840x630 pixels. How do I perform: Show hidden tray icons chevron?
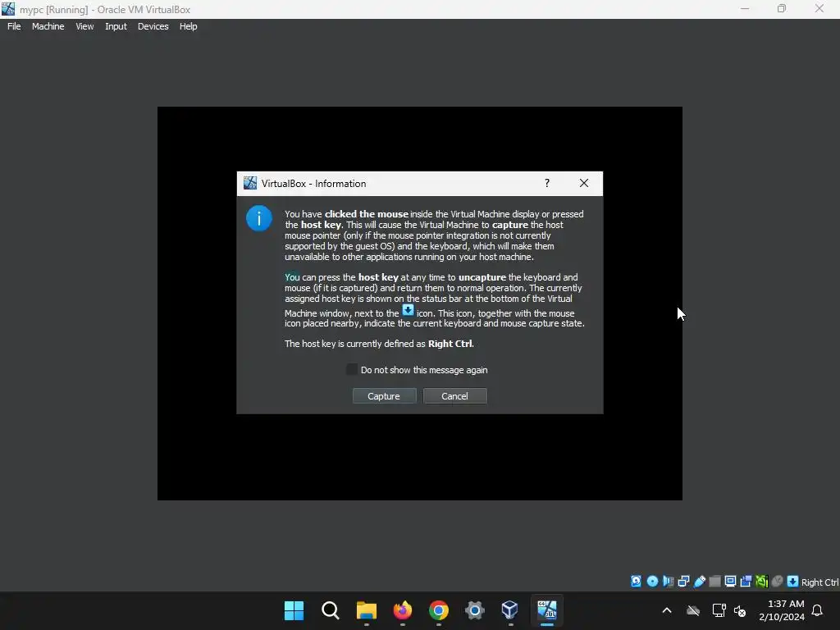667,610
